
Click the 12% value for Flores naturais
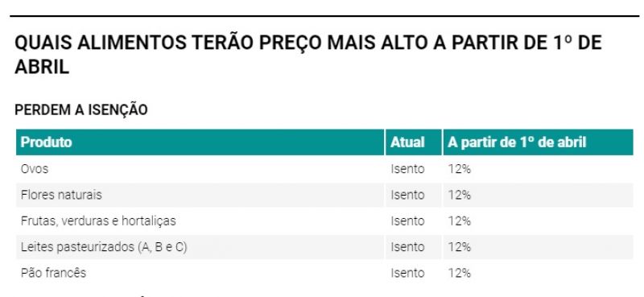(459, 195)
